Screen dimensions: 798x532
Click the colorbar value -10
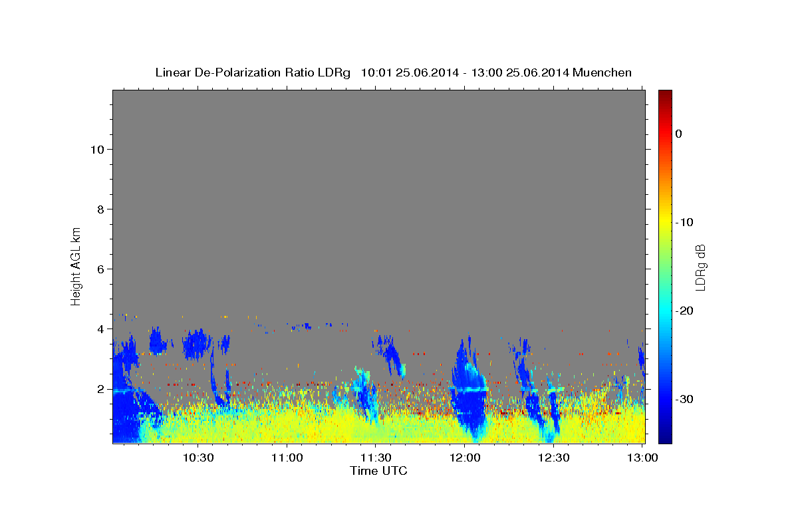pyautogui.click(x=685, y=222)
